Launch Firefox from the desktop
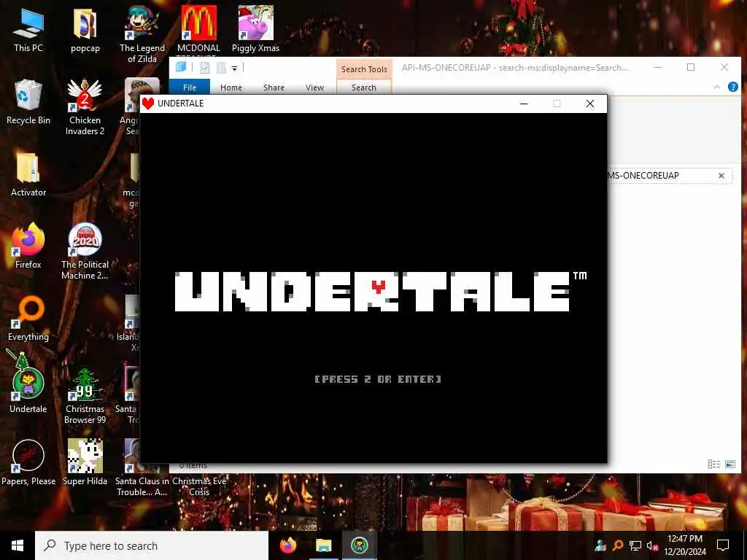Viewport: 747px width, 560px height. click(28, 246)
